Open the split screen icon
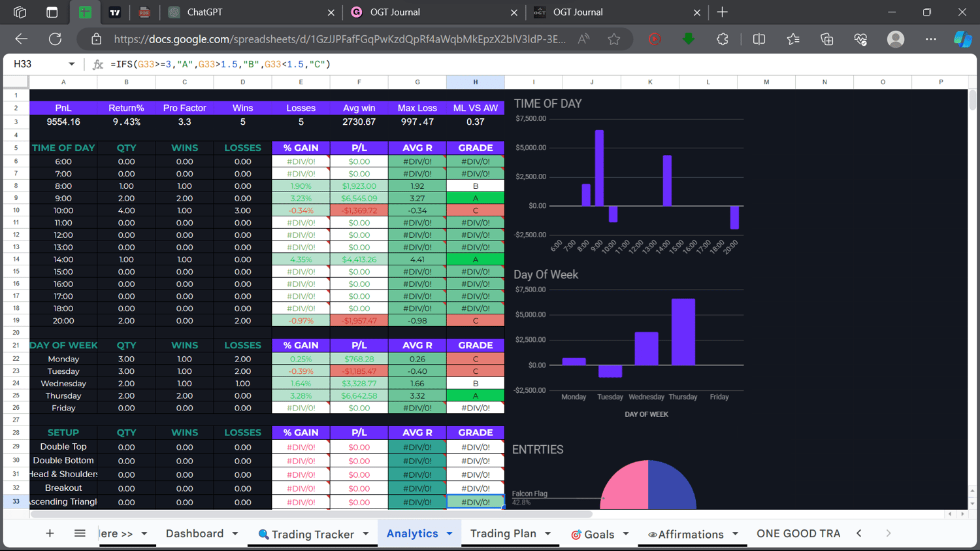Image resolution: width=980 pixels, height=551 pixels. pyautogui.click(x=759, y=39)
